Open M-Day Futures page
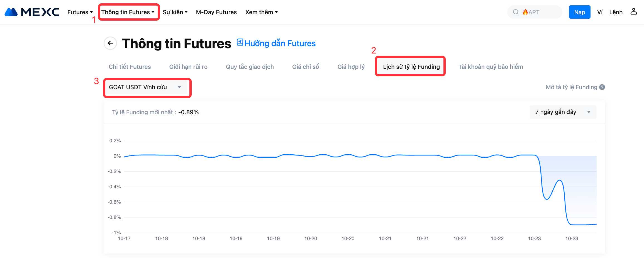644x258 pixels. [x=216, y=12]
